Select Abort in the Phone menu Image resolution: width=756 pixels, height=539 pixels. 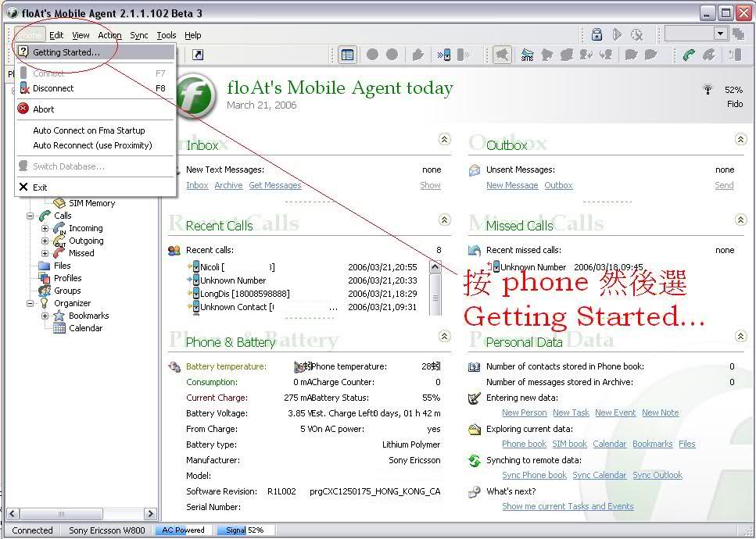[x=95, y=109]
